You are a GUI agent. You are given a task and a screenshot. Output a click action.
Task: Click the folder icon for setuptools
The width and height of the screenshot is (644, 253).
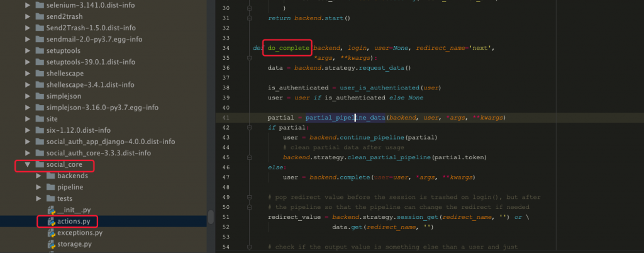pos(38,50)
